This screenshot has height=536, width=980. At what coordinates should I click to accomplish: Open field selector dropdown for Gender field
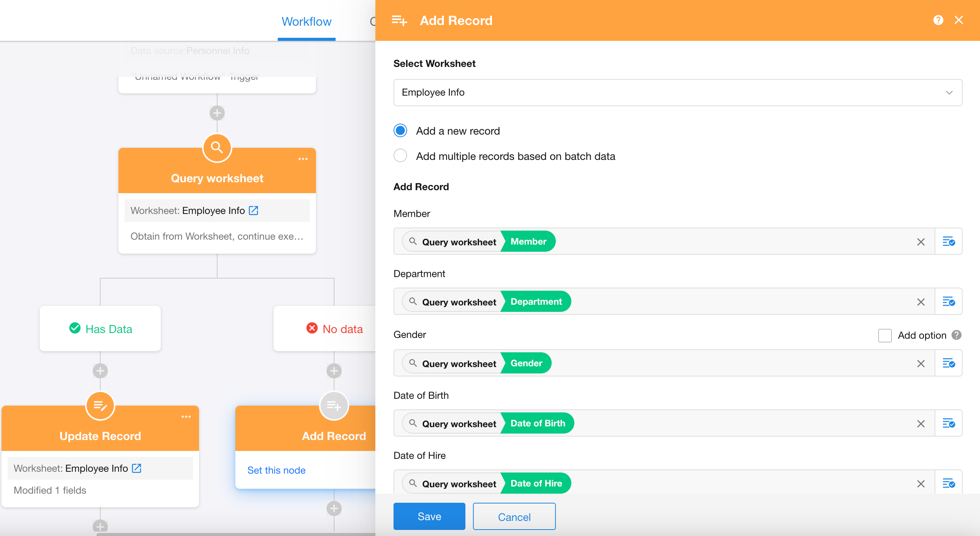pos(948,363)
